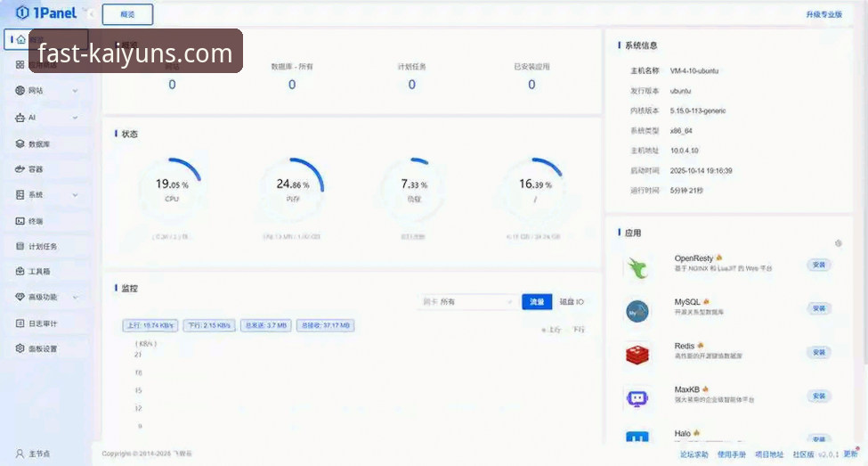Screen dimensions: 868x466
Task: Click the MySQL app icon
Action: (637, 311)
